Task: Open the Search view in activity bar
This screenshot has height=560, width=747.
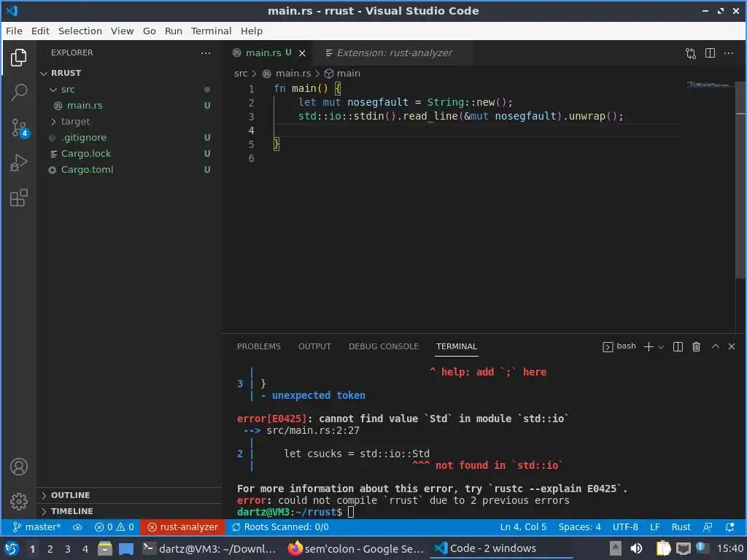Action: pos(18,93)
